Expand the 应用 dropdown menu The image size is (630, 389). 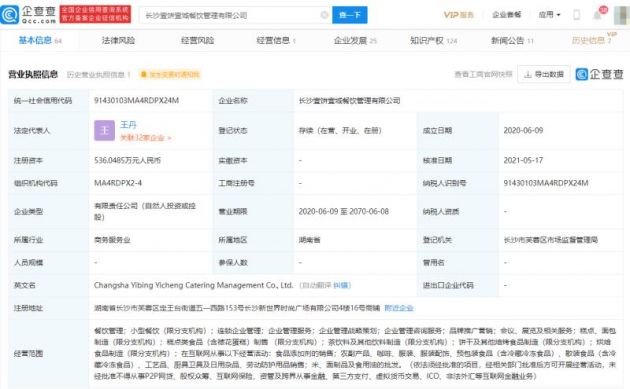(x=549, y=15)
